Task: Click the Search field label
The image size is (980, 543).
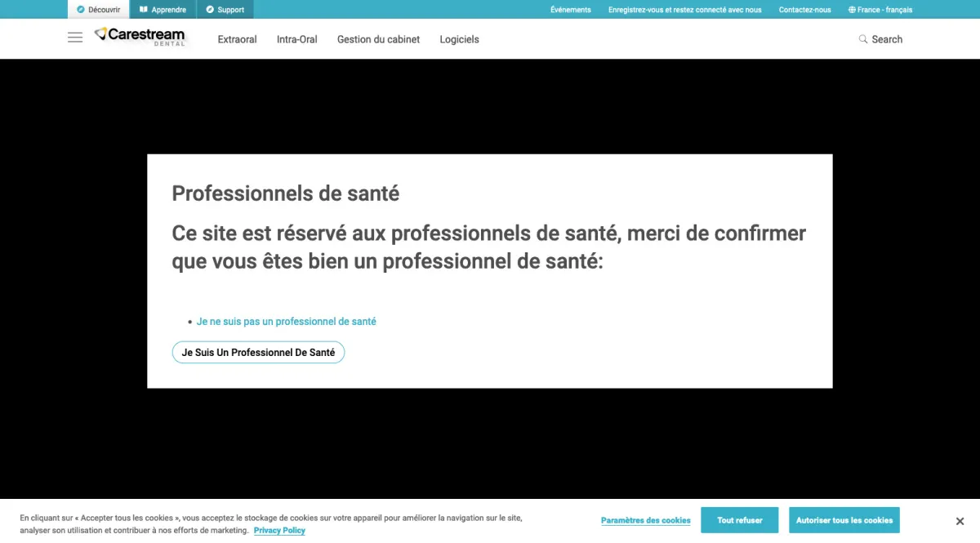Action: click(887, 39)
